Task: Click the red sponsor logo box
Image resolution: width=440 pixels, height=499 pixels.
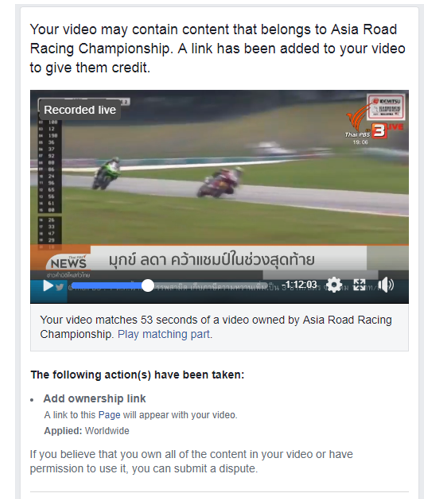Action: coord(386,107)
